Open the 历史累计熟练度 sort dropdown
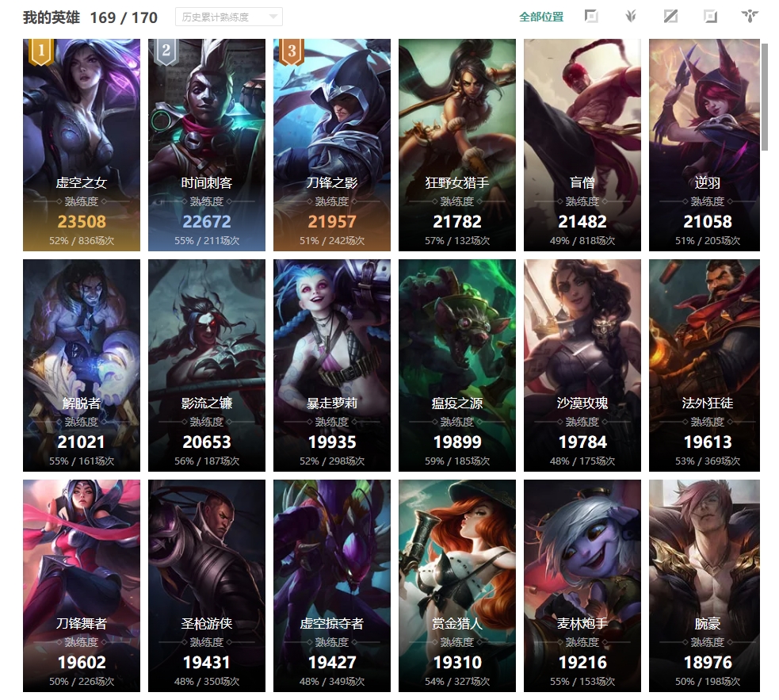779x700 pixels. coord(229,17)
